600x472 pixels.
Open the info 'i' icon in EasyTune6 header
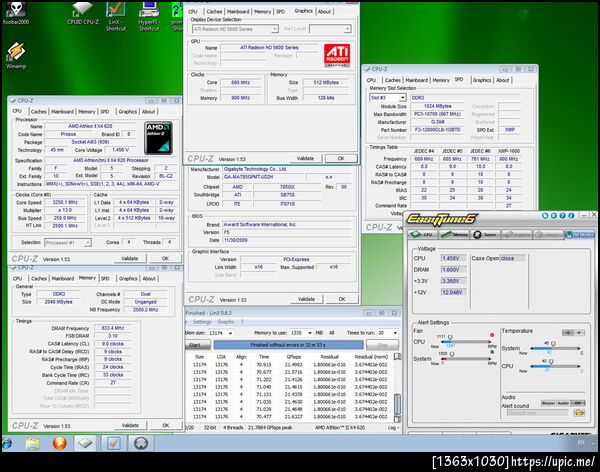[571, 216]
